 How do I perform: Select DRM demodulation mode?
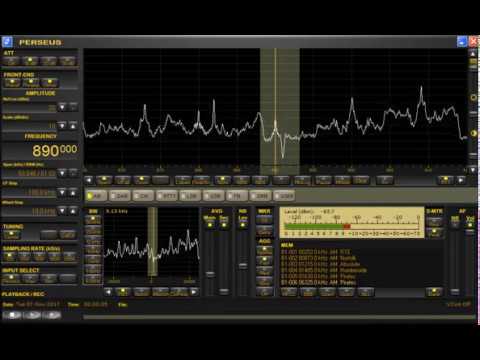tap(260, 196)
